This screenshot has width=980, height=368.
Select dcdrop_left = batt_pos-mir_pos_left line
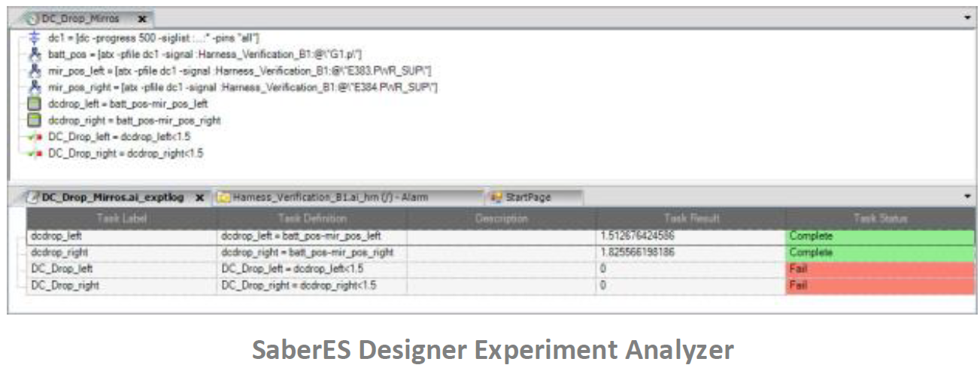pos(128,104)
